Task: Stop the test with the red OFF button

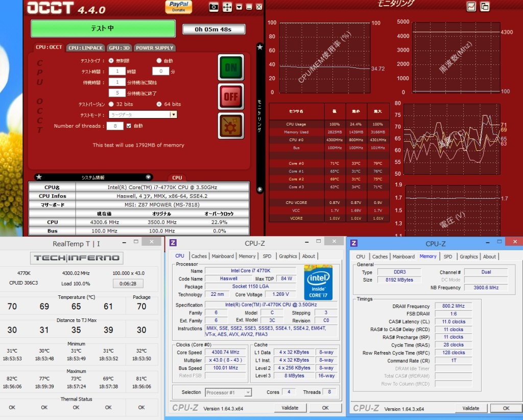Action: (x=231, y=97)
